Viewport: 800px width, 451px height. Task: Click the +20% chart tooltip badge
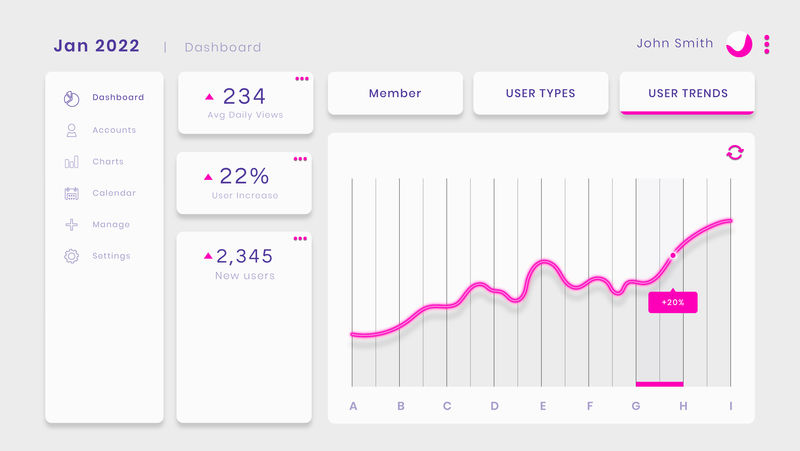point(673,302)
